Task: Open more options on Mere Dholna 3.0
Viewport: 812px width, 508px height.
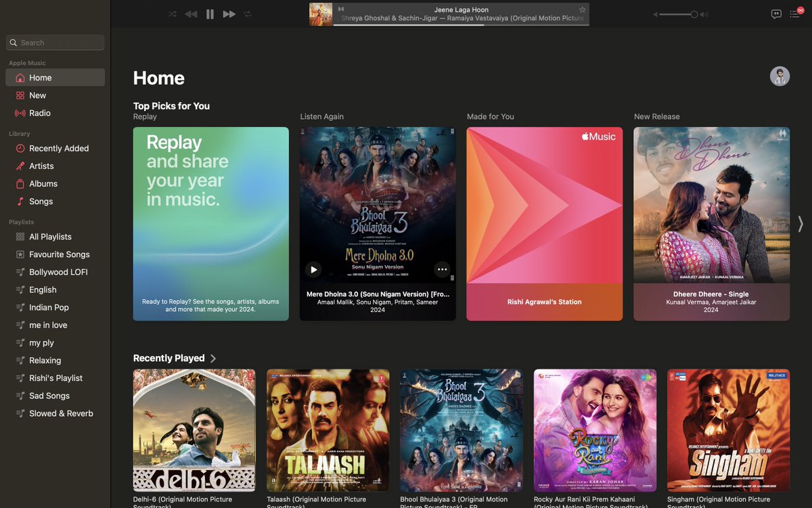Action: coord(442,269)
